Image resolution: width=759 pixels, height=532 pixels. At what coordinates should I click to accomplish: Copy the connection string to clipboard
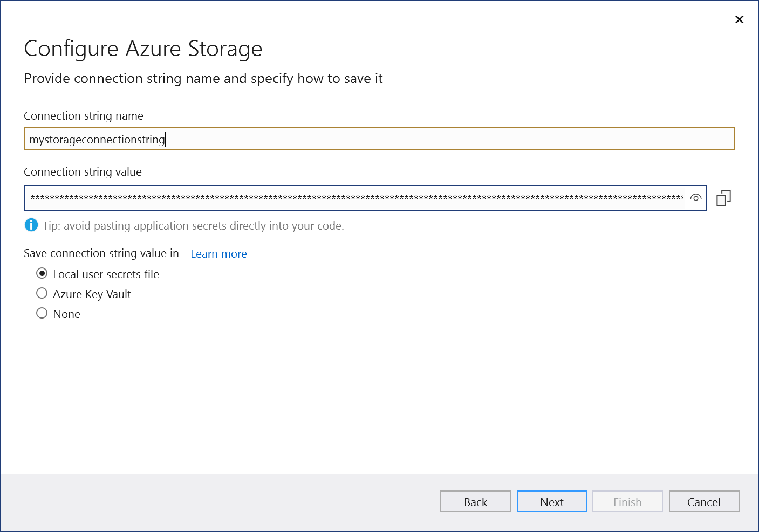coord(723,198)
